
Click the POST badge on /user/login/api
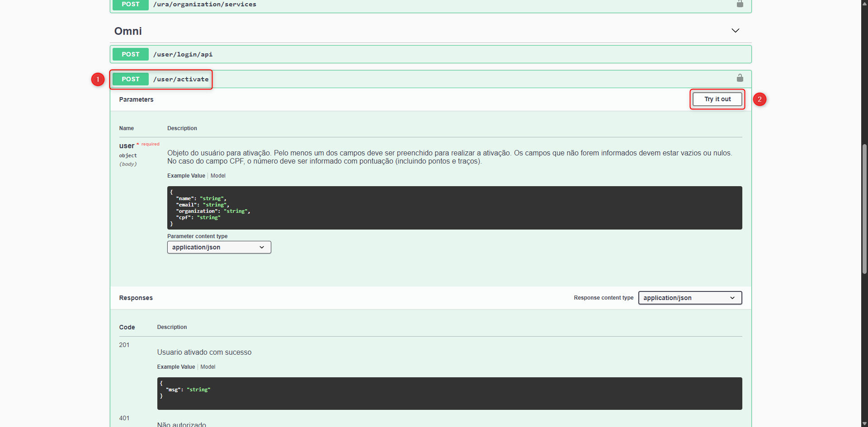[x=130, y=54]
